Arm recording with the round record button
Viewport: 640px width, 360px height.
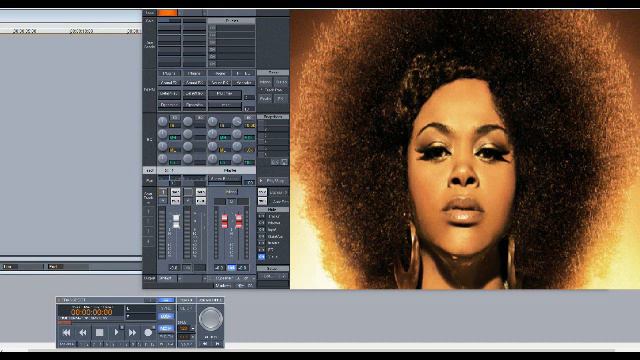pos(148,333)
